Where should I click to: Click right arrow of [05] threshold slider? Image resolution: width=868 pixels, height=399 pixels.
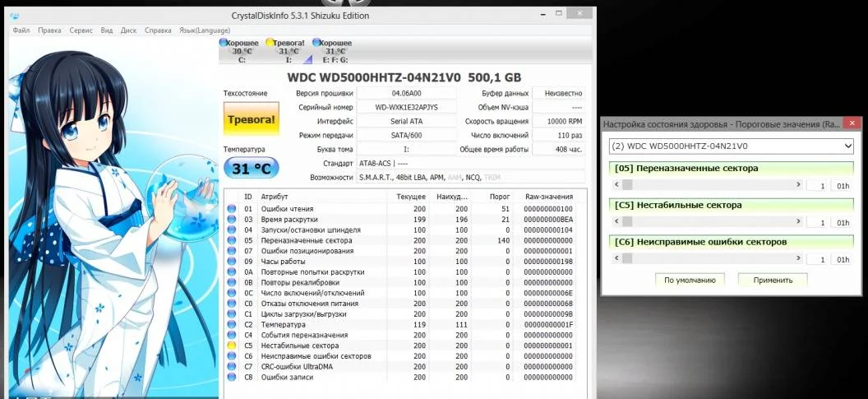click(797, 186)
